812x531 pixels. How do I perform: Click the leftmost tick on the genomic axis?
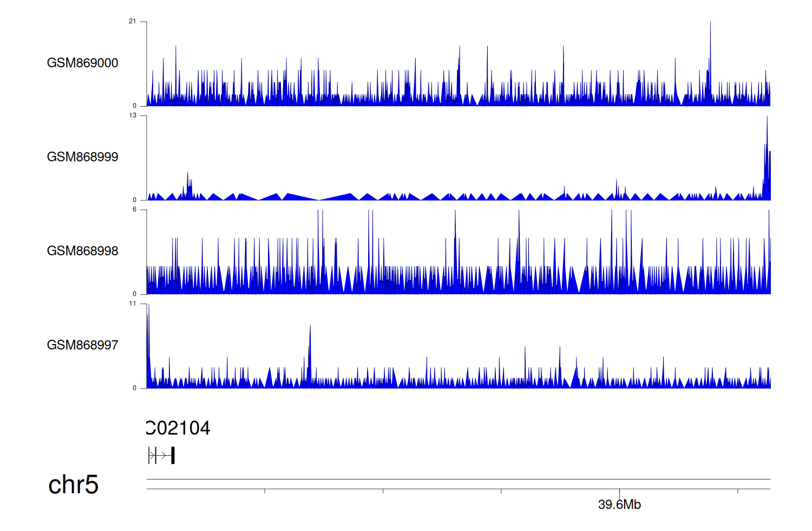click(265, 491)
